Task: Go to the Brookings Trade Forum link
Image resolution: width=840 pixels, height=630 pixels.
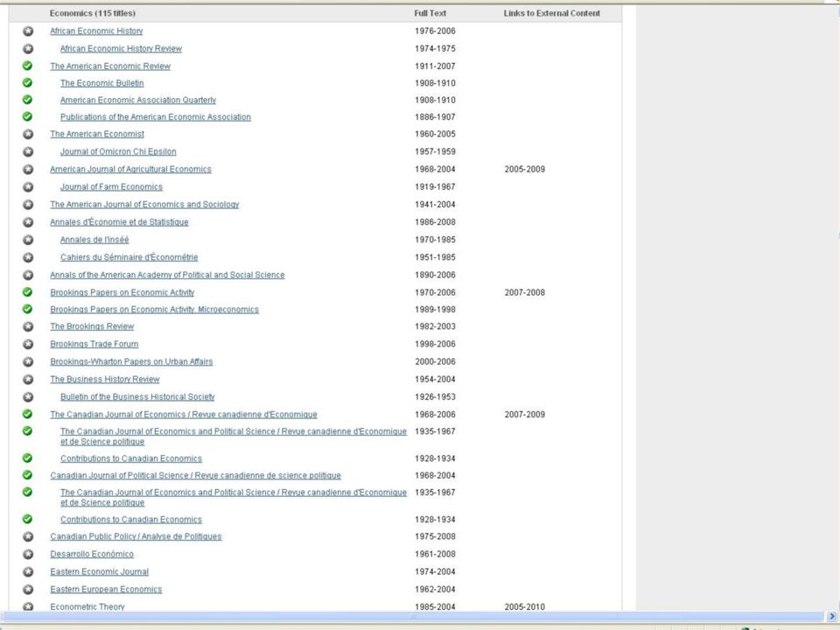Action: tap(94, 344)
